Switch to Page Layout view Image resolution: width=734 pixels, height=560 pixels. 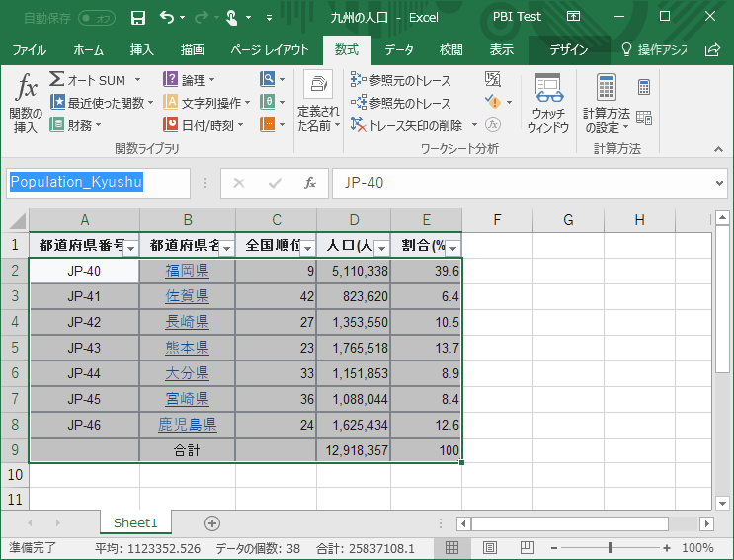490,548
